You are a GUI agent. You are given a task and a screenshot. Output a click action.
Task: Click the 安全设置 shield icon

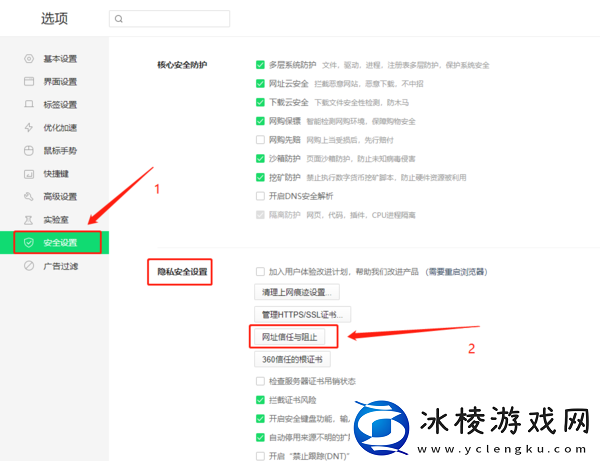pos(29,243)
